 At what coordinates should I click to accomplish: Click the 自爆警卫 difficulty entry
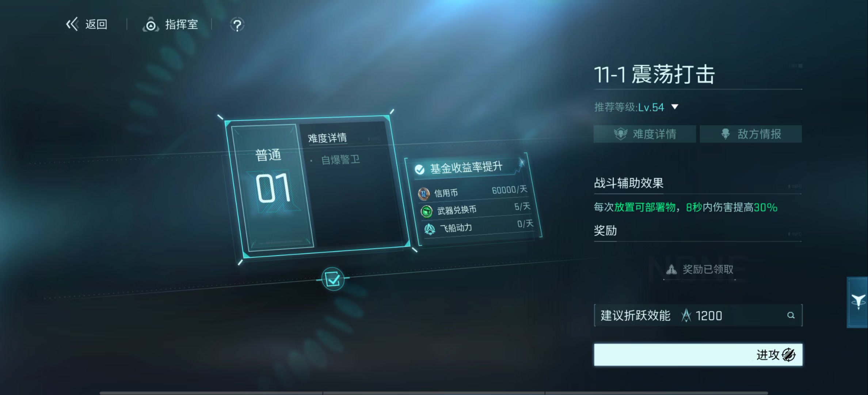click(340, 160)
